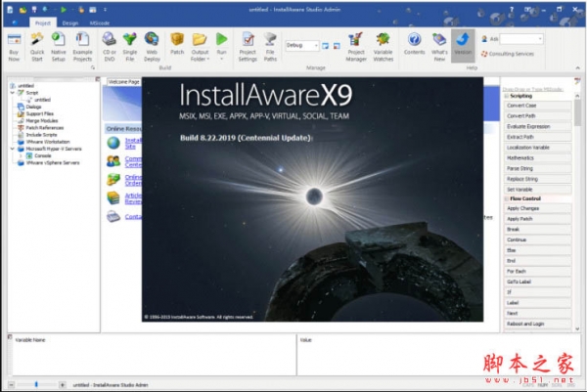Click the community people icon
The width and height of the screenshot is (587, 392).
[x=113, y=161]
